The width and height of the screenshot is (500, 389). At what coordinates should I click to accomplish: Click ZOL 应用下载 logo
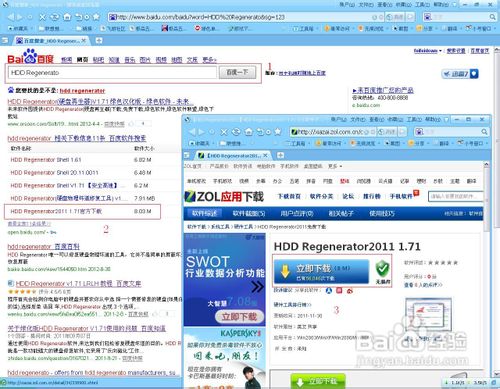click(x=224, y=196)
